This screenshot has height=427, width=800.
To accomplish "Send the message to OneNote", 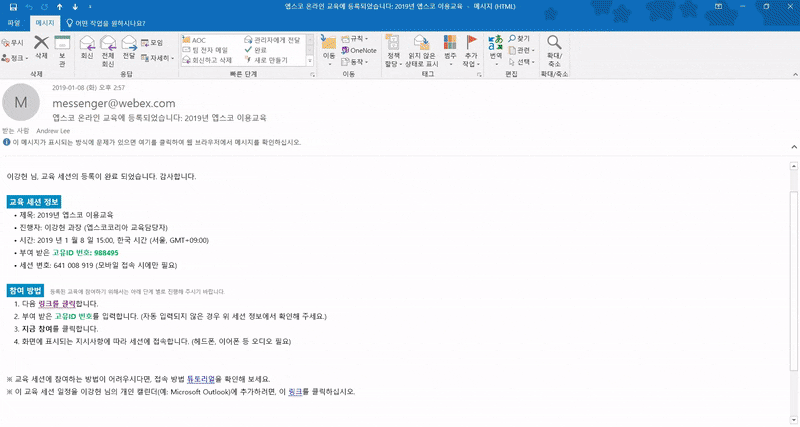I will pyautogui.click(x=362, y=49).
